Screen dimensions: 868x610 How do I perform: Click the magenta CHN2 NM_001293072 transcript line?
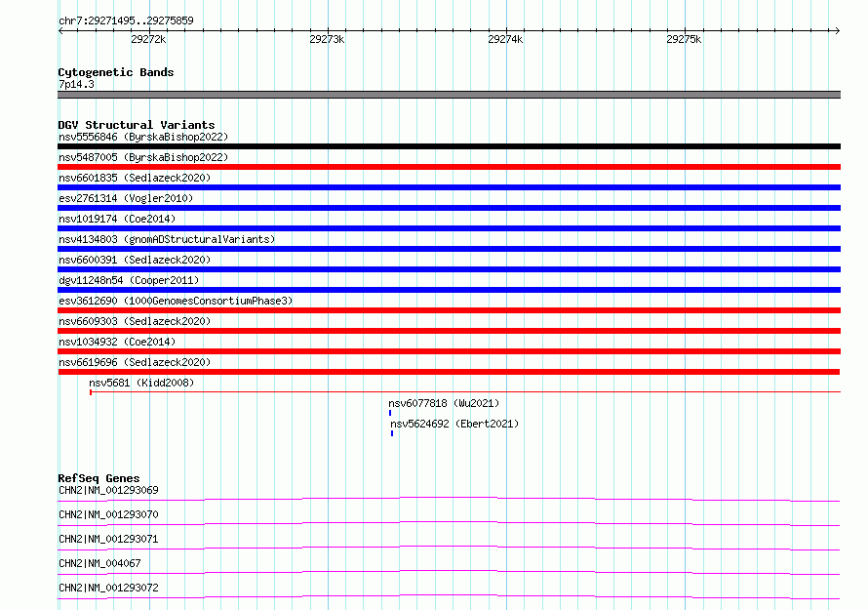click(x=449, y=596)
